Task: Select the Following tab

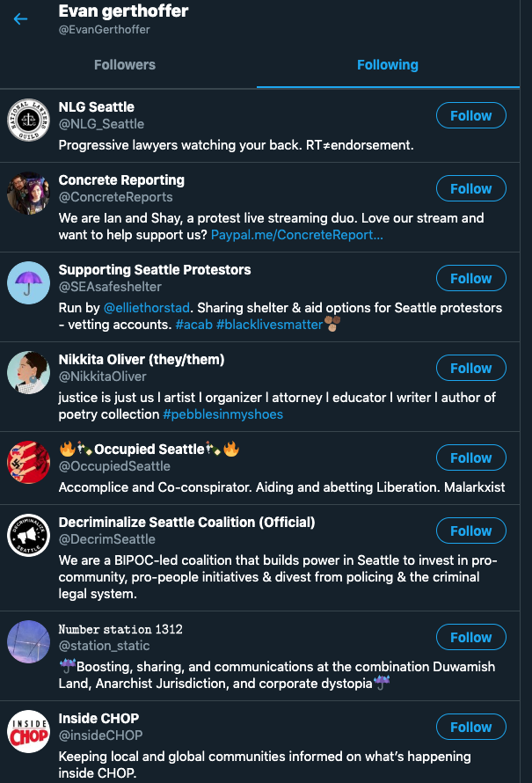Action: [388, 65]
